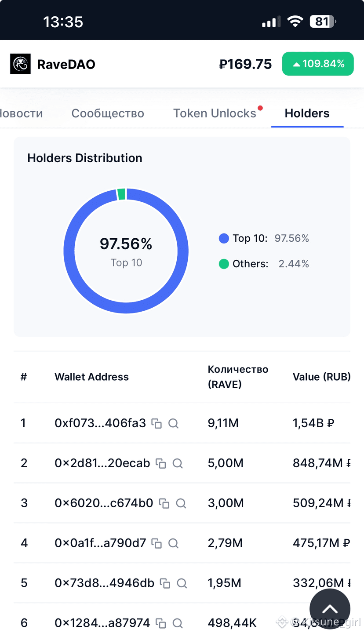Tap the 3,00M quantity cell
364x633 pixels.
click(226, 503)
